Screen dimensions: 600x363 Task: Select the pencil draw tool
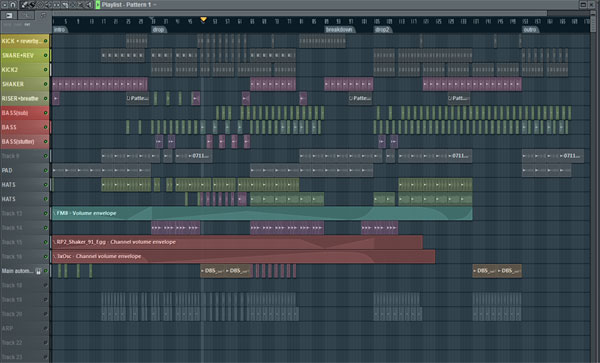[25, 5]
